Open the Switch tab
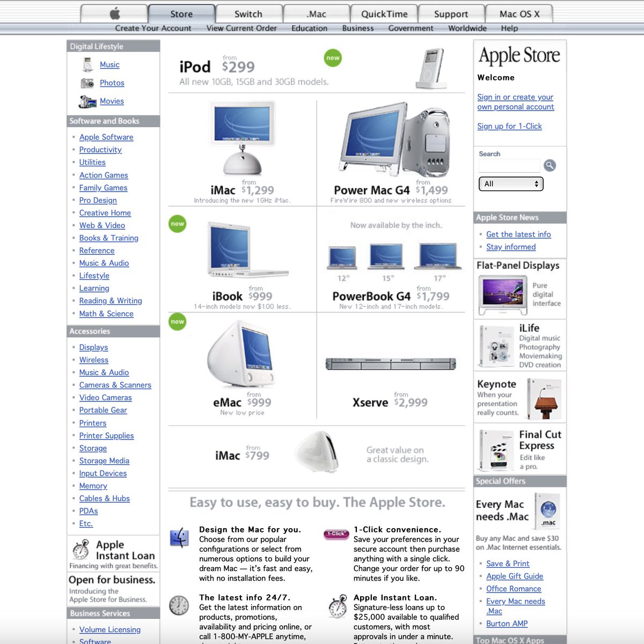 click(x=248, y=14)
